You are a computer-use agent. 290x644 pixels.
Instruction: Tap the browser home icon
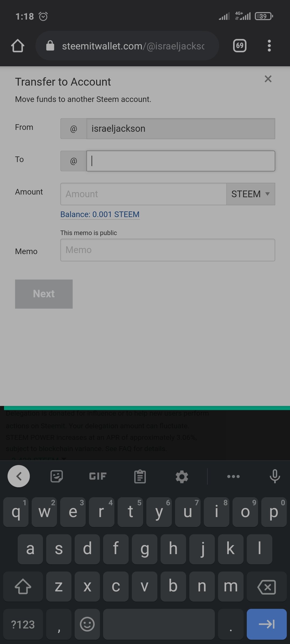18,46
